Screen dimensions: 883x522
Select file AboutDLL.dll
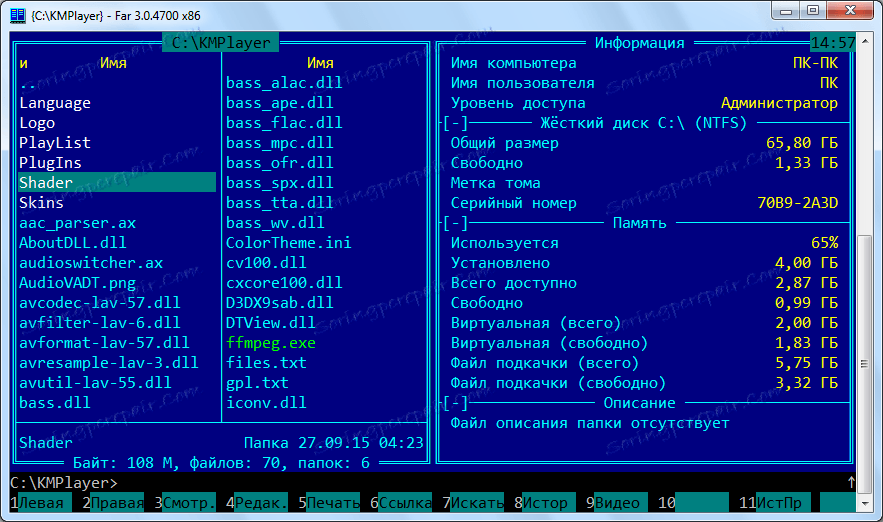pyautogui.click(x=73, y=243)
